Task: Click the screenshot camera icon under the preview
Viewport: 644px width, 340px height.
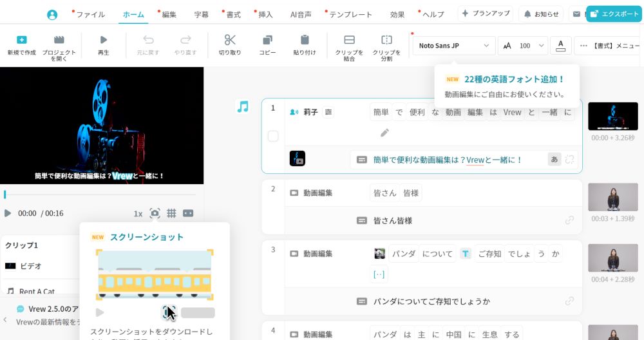Action: (x=155, y=213)
